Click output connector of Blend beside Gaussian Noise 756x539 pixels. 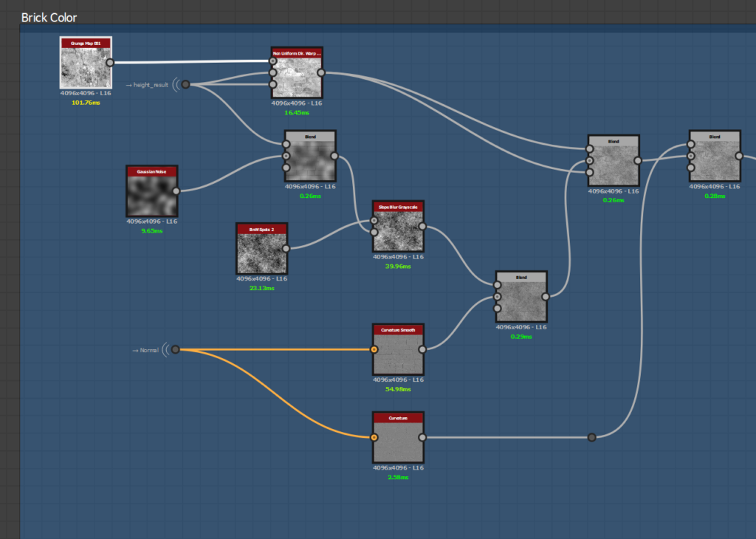[x=334, y=157]
